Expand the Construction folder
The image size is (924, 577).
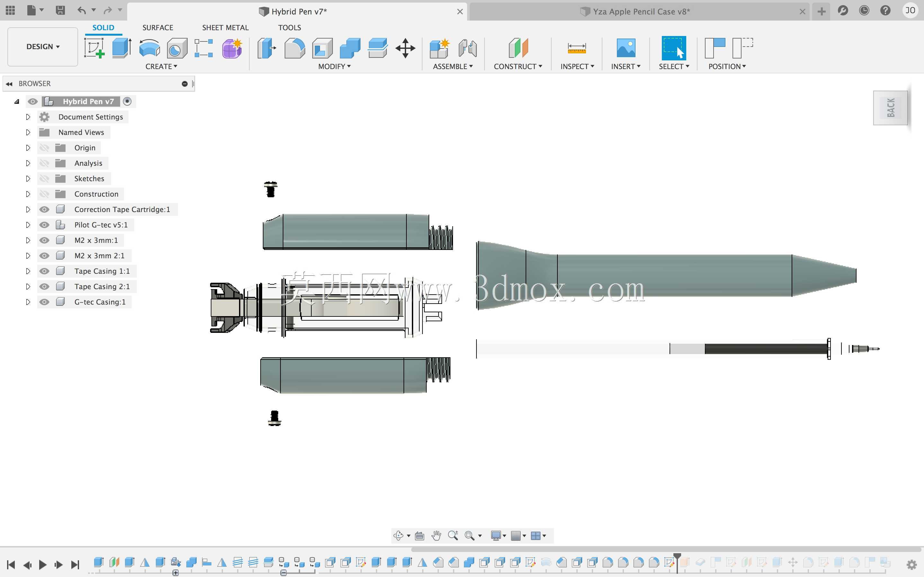click(28, 194)
